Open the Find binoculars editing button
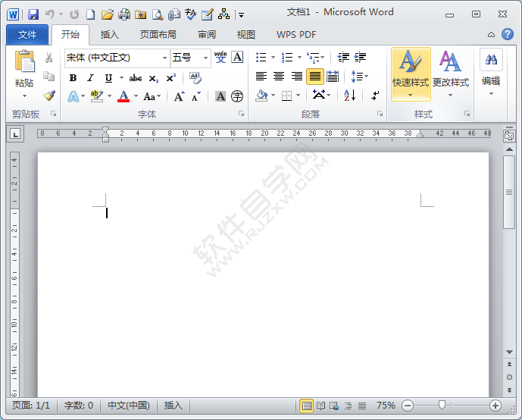The image size is (522, 420). tap(491, 60)
